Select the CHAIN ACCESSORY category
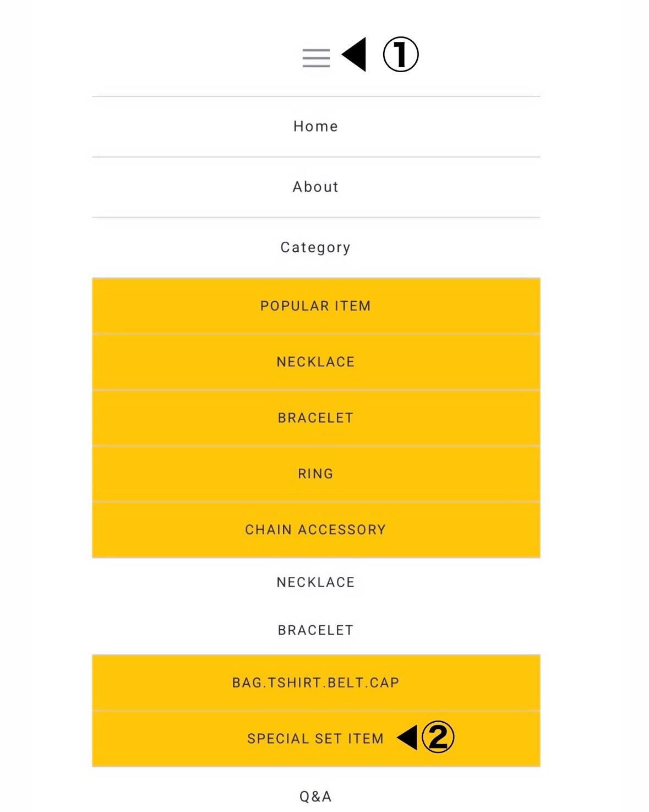 coord(315,530)
